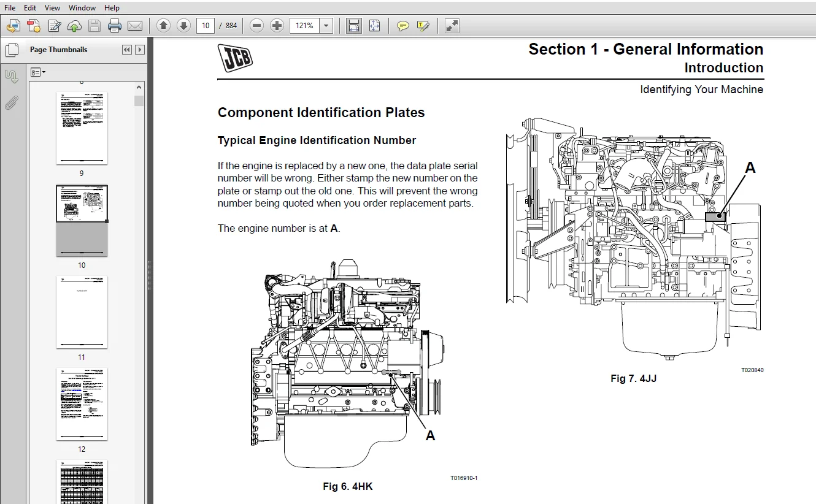Viewport: 816px width, 504px height.
Task: Click the 'Introduction' header text
Action: pyautogui.click(x=724, y=68)
